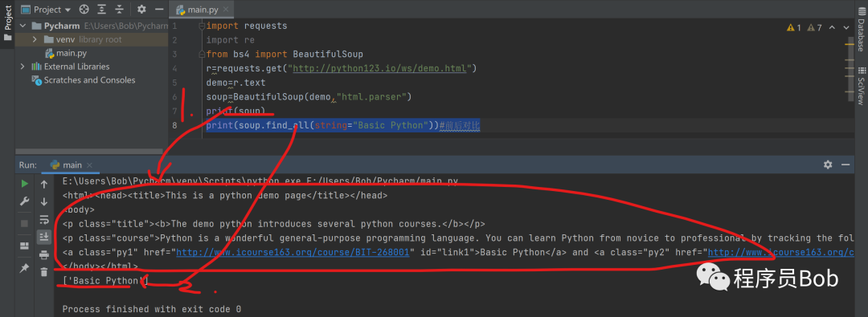Screen dimensions: 868x317
Task: Expand External Libraries tree node
Action: click(23, 67)
